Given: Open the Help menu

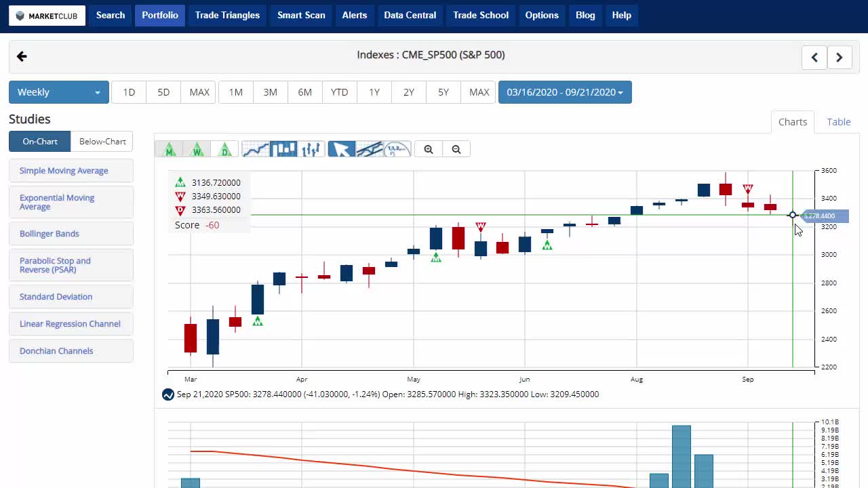Looking at the screenshot, I should [x=621, y=15].
